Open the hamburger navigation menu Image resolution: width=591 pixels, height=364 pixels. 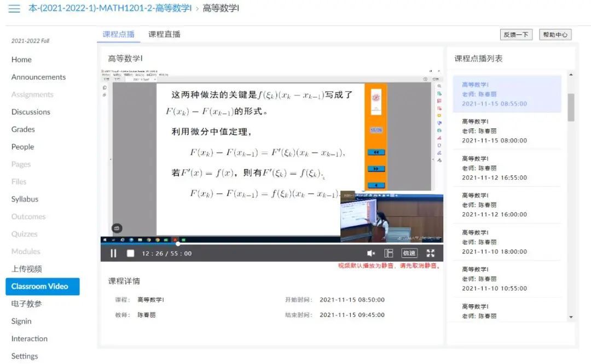click(14, 9)
